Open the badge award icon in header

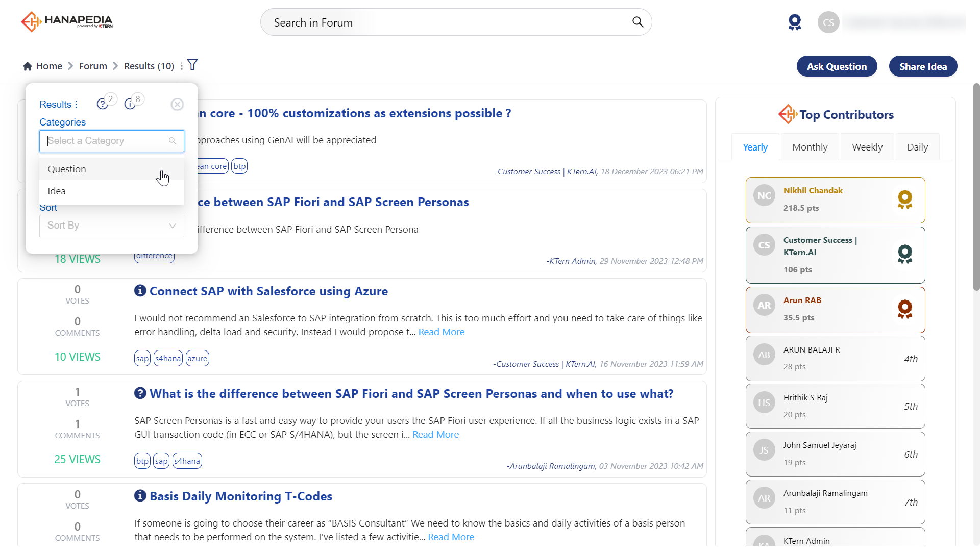pyautogui.click(x=795, y=22)
